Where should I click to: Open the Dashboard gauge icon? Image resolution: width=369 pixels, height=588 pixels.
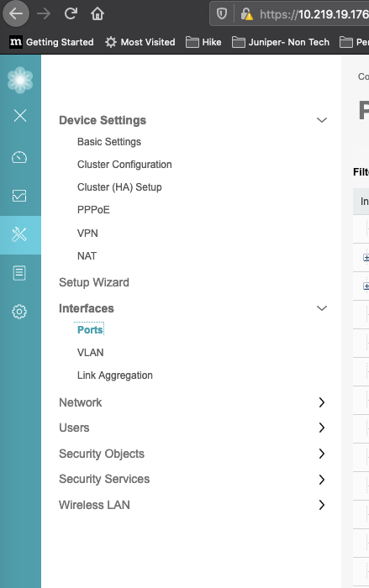[19, 157]
